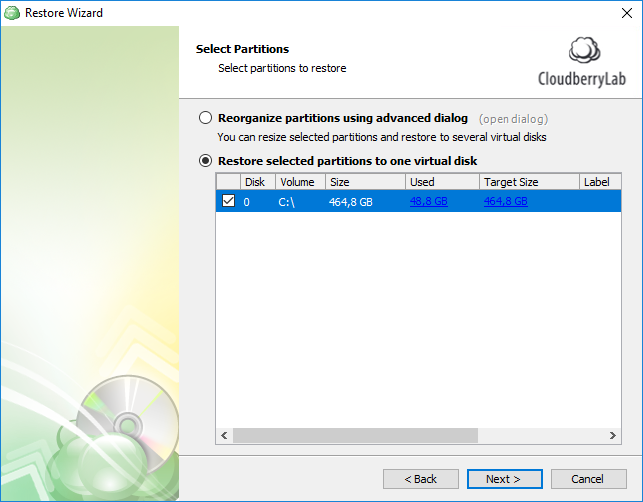The height and width of the screenshot is (502, 643).
Task: Go back with the Back button
Action: [x=421, y=479]
